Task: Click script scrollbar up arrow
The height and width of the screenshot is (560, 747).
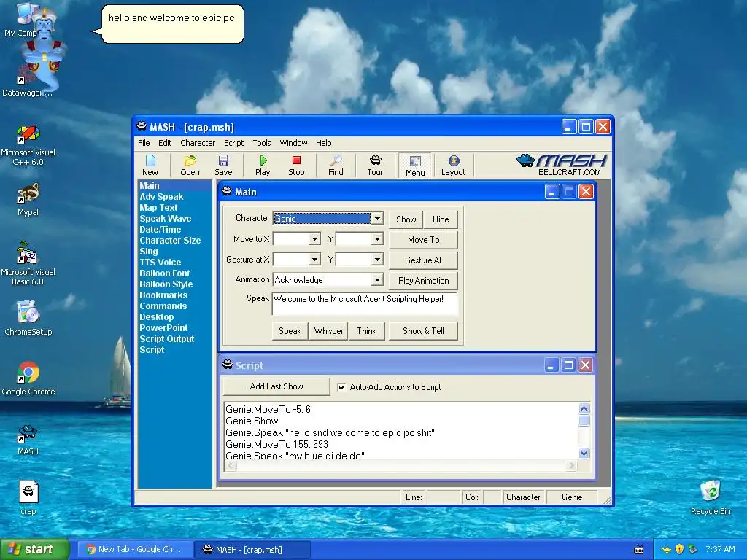Action: pos(584,408)
